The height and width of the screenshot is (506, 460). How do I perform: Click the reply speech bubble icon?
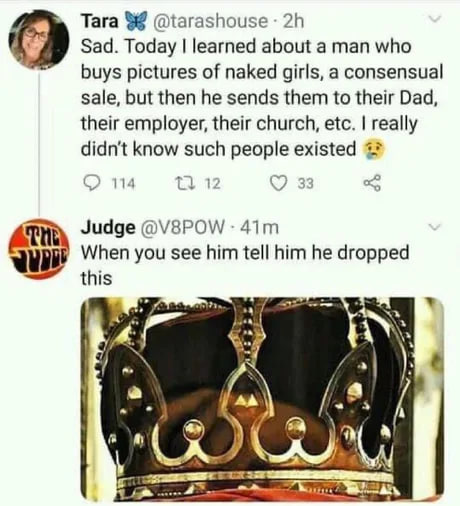(91, 183)
